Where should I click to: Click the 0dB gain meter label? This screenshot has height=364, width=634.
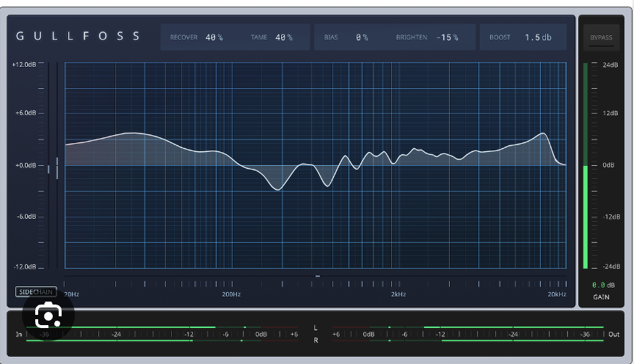608,165
